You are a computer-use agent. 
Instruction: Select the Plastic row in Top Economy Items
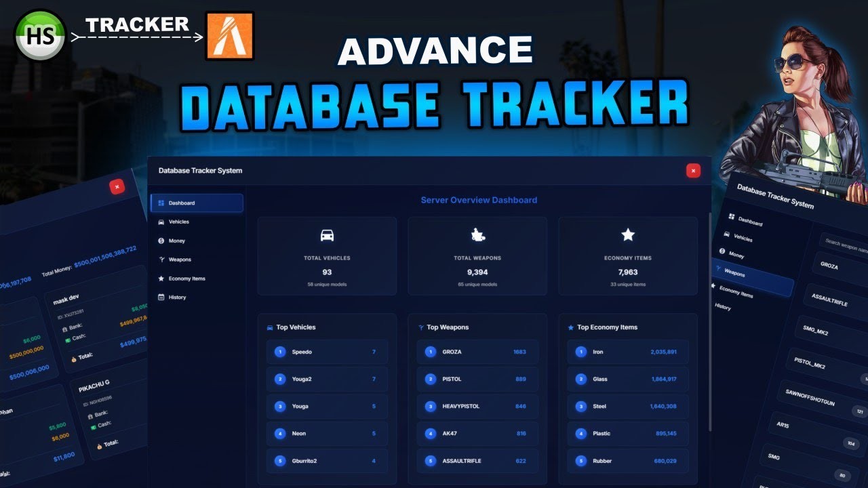[x=628, y=433]
